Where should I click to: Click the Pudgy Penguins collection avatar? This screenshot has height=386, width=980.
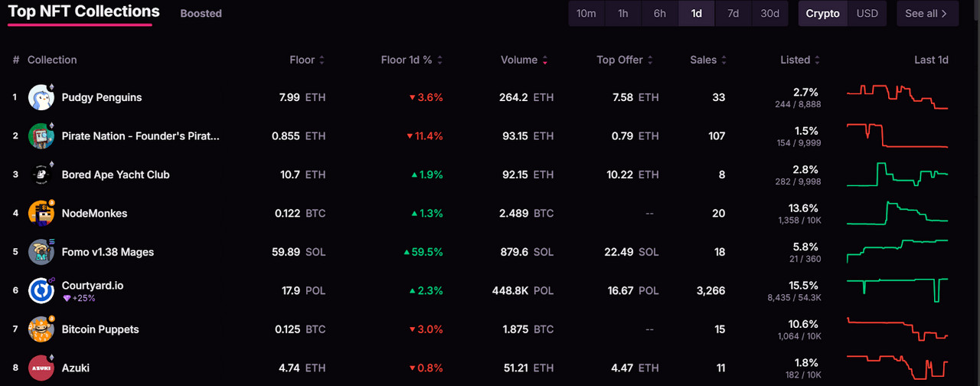click(x=41, y=97)
